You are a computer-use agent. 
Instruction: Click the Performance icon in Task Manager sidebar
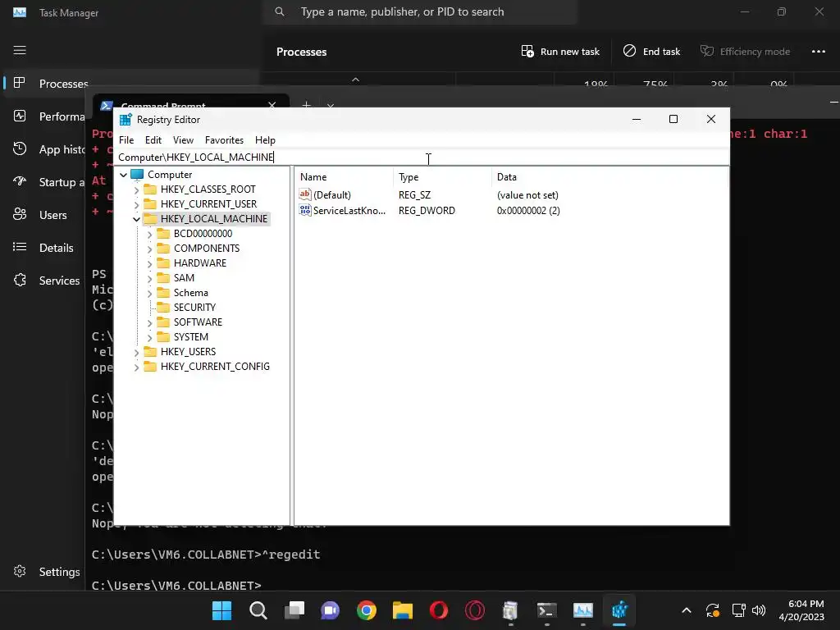[x=20, y=116]
